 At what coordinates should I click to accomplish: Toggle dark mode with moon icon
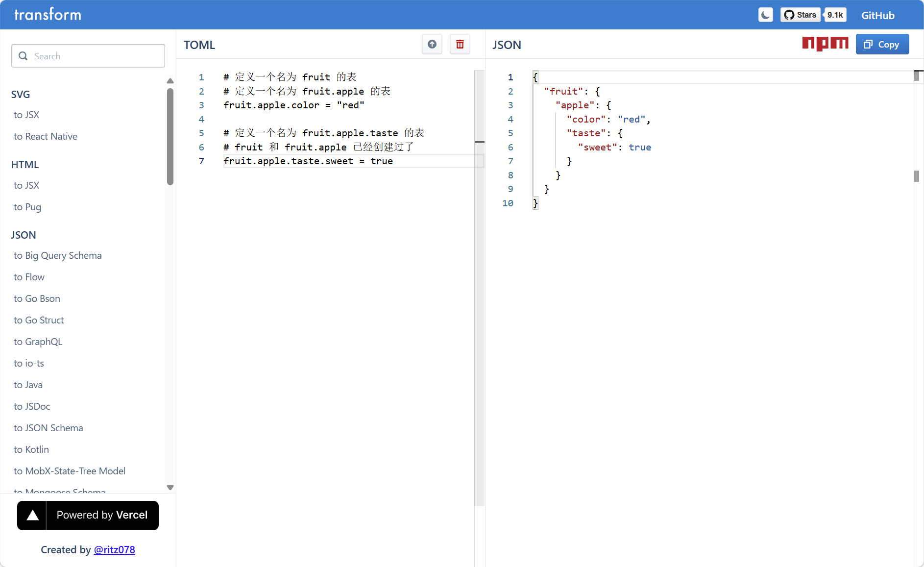click(x=765, y=15)
